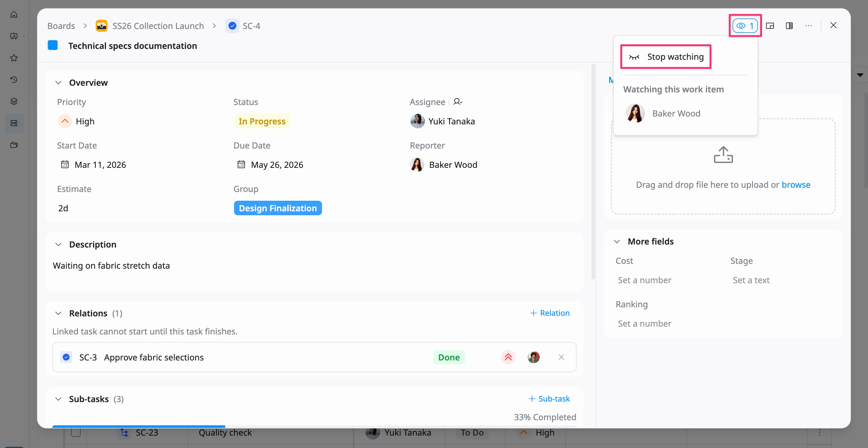Add a new Relation
868x448 pixels.
coord(550,313)
